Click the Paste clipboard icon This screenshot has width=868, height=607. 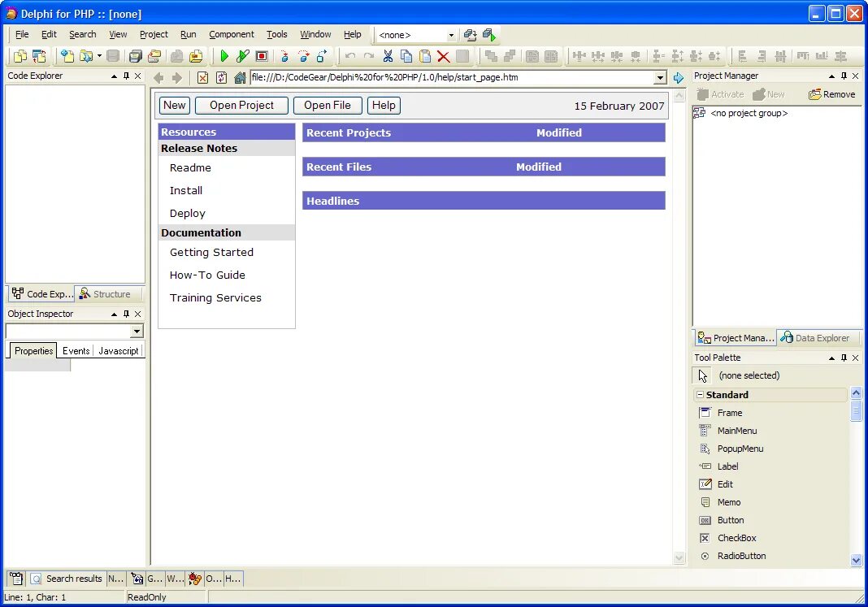(x=424, y=56)
